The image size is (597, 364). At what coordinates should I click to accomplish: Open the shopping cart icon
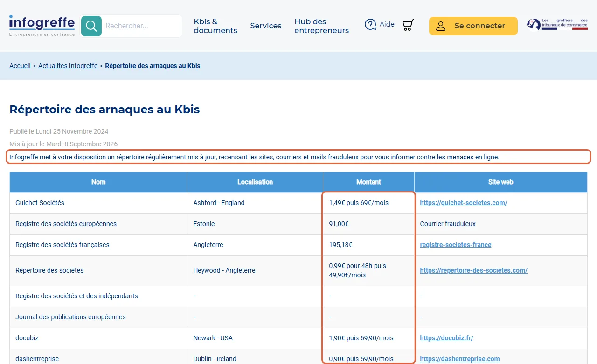[408, 25]
